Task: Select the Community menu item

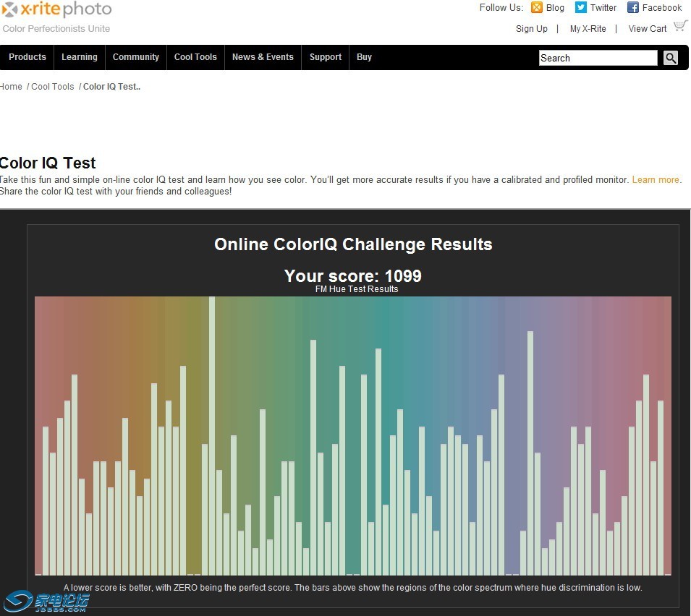Action: pyautogui.click(x=136, y=57)
